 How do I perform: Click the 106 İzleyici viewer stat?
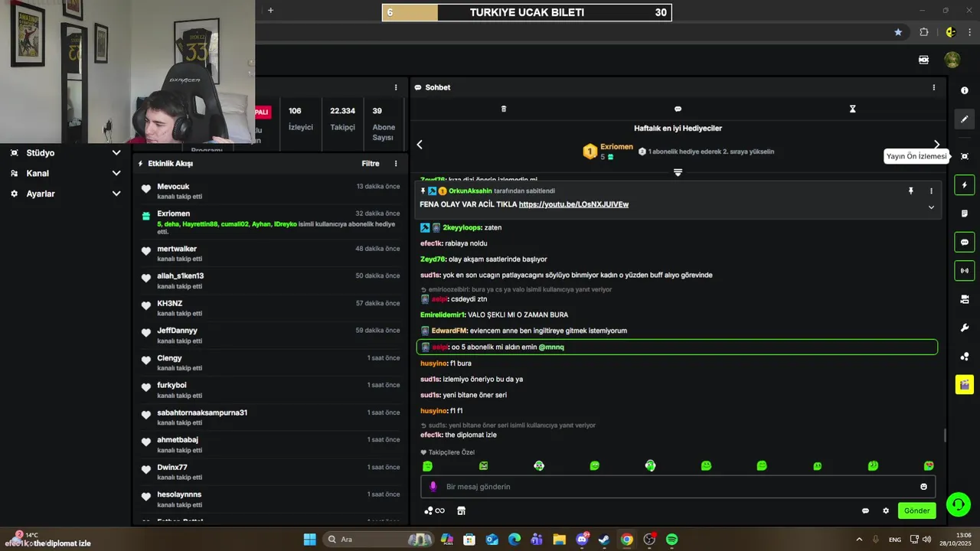(x=300, y=119)
